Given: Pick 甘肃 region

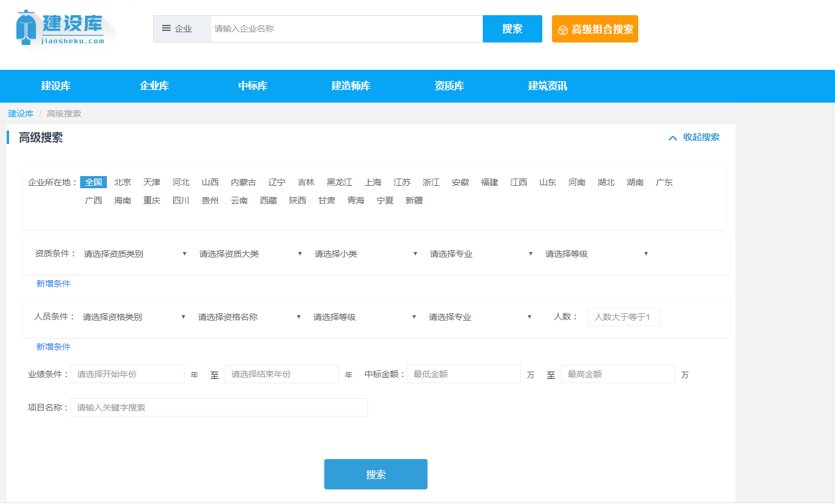Looking at the screenshot, I should coord(327,200).
